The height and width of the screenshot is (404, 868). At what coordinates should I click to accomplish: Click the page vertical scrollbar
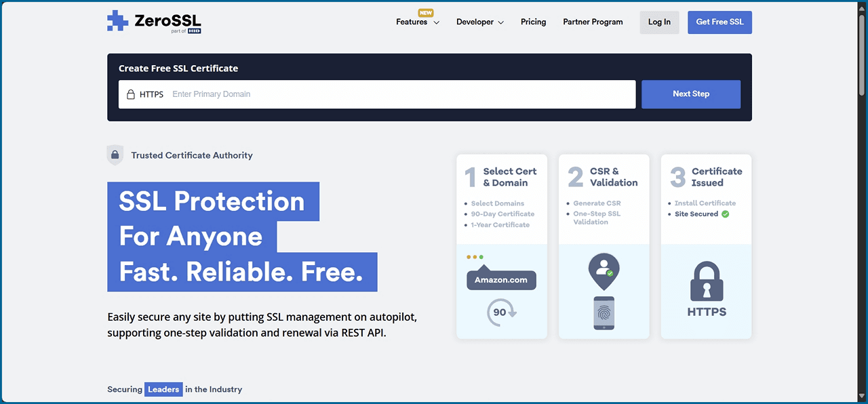click(x=862, y=203)
